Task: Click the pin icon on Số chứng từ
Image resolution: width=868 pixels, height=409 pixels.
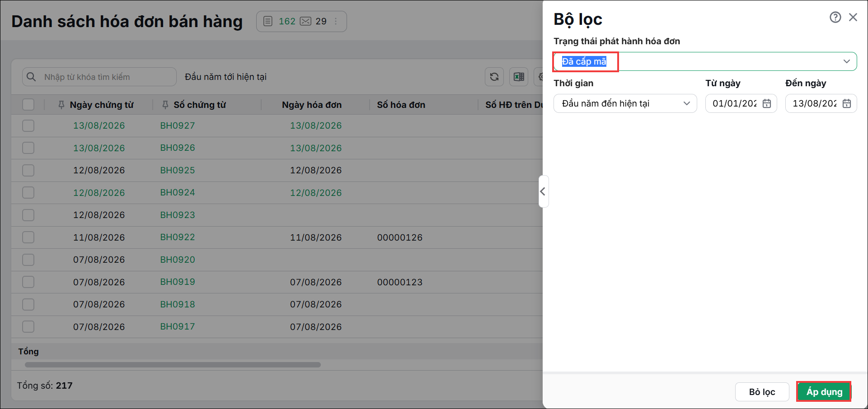Action: (x=165, y=105)
